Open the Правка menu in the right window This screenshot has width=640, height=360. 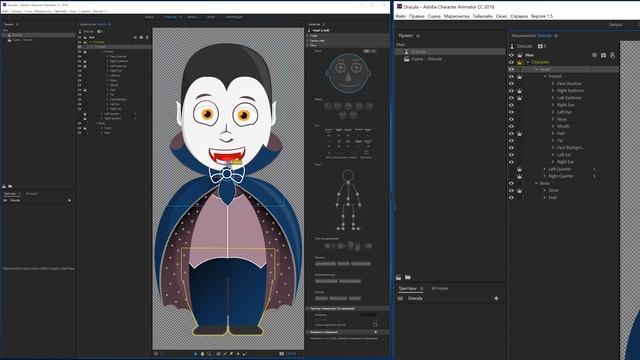click(x=417, y=16)
